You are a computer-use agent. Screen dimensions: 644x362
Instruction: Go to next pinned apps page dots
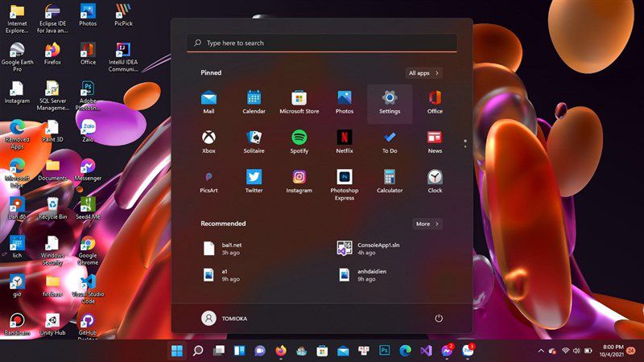tap(465, 143)
